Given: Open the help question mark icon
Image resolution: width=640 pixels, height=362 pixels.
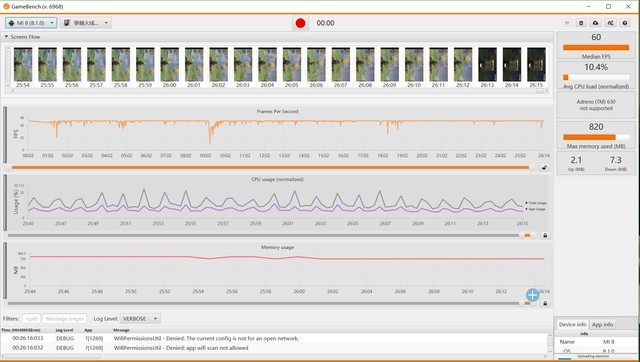Looking at the screenshot, I should click(625, 23).
